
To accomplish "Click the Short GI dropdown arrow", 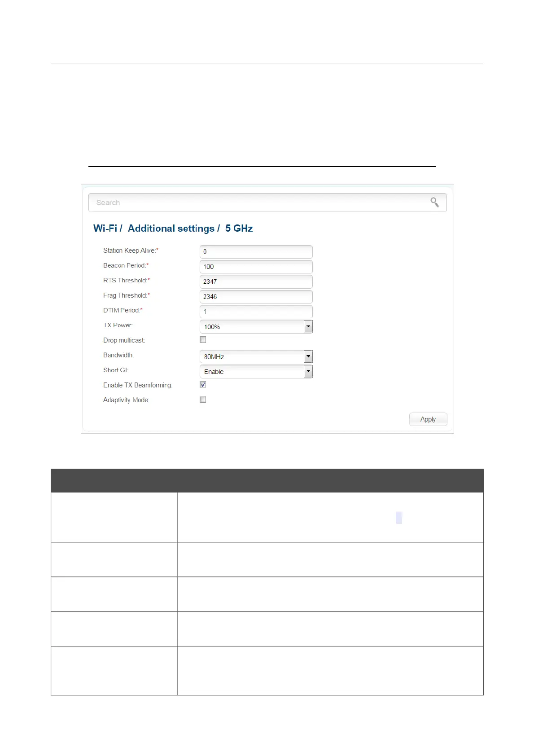I will click(x=308, y=371).
